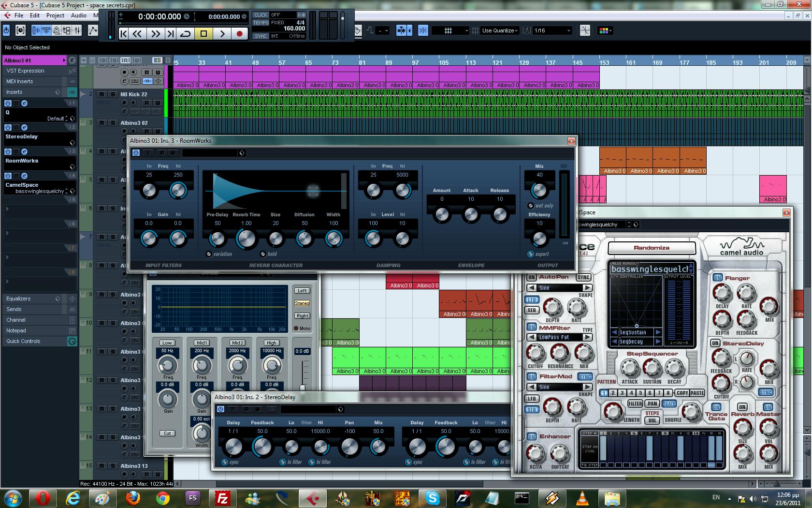Toggle the Cycle loop button in transport

point(186,34)
